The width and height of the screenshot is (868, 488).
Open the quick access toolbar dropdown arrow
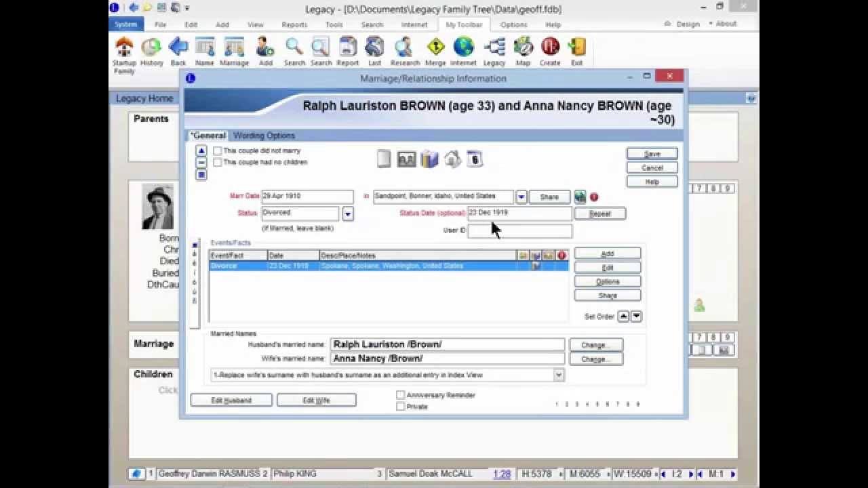(x=187, y=8)
